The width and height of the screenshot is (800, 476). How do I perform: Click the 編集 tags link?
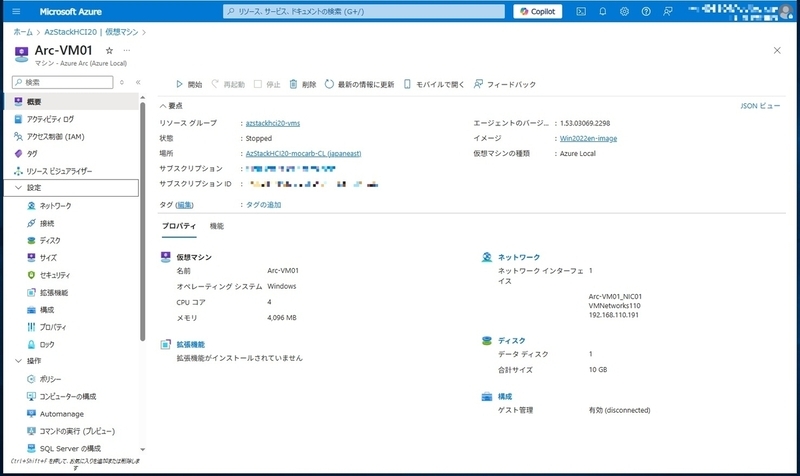185,205
